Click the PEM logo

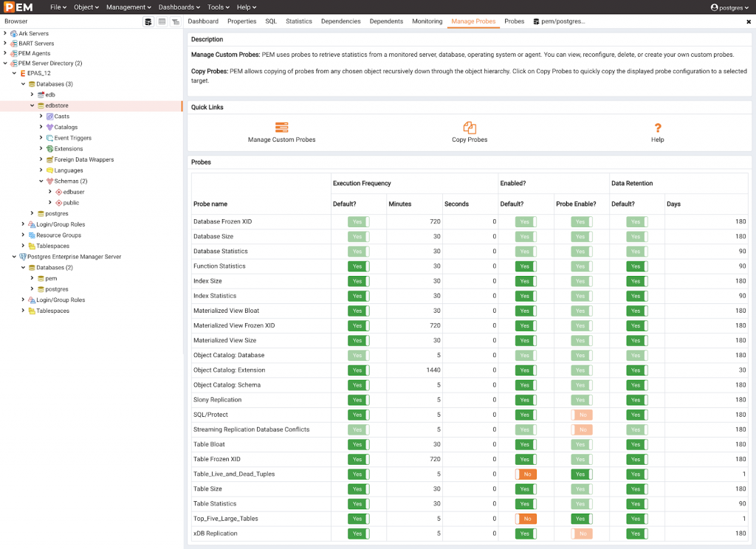pyautogui.click(x=18, y=7)
